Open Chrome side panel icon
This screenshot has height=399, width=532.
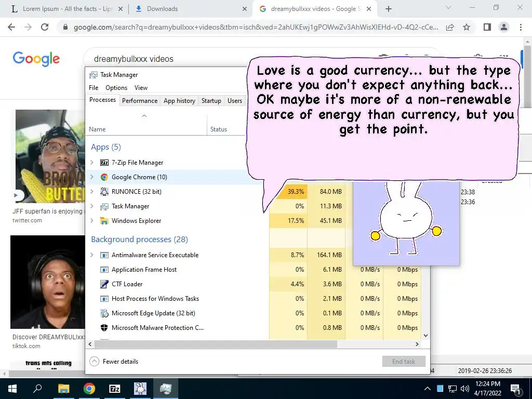point(487,27)
